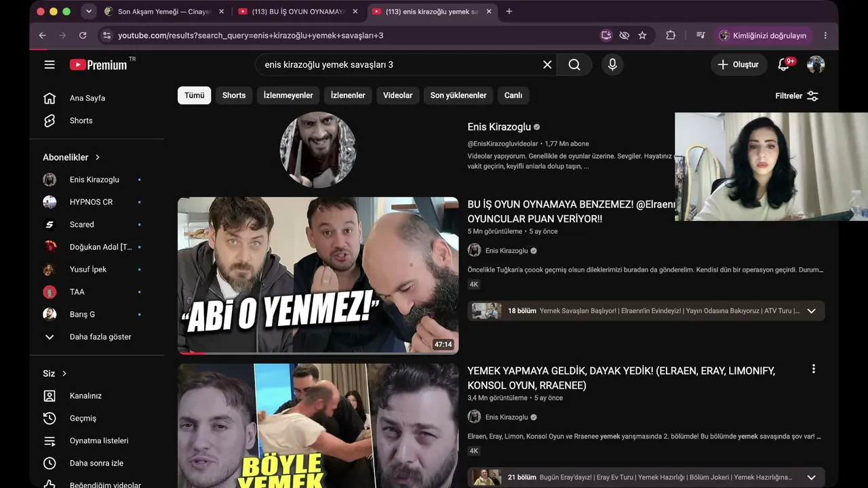This screenshot has height=488, width=868.
Task: Play the ABİ O YENMEZ thumbnail video
Action: click(x=318, y=275)
